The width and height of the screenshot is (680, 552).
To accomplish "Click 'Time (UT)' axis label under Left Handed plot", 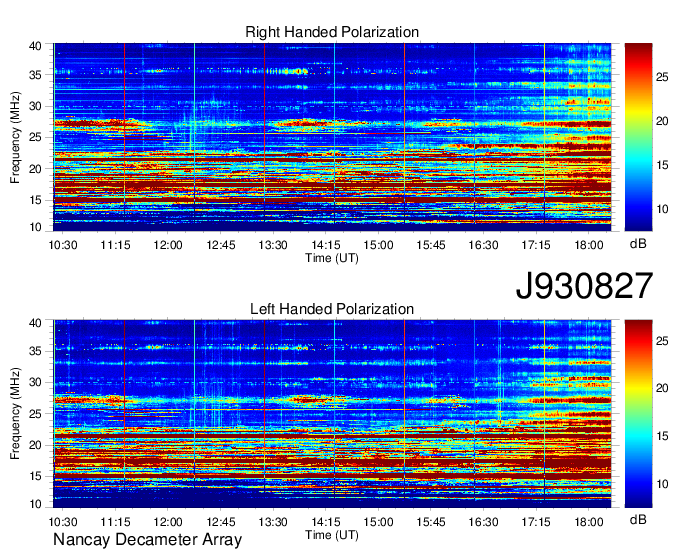I will (x=332, y=535).
